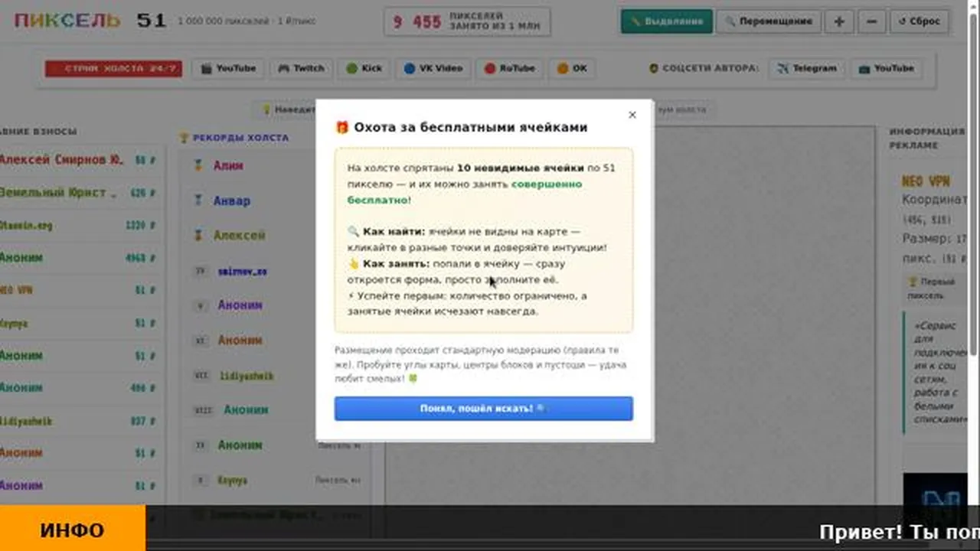Open the red 'Стрим холста 24/7' badge
Screen dimensions: 980x551
click(x=113, y=68)
